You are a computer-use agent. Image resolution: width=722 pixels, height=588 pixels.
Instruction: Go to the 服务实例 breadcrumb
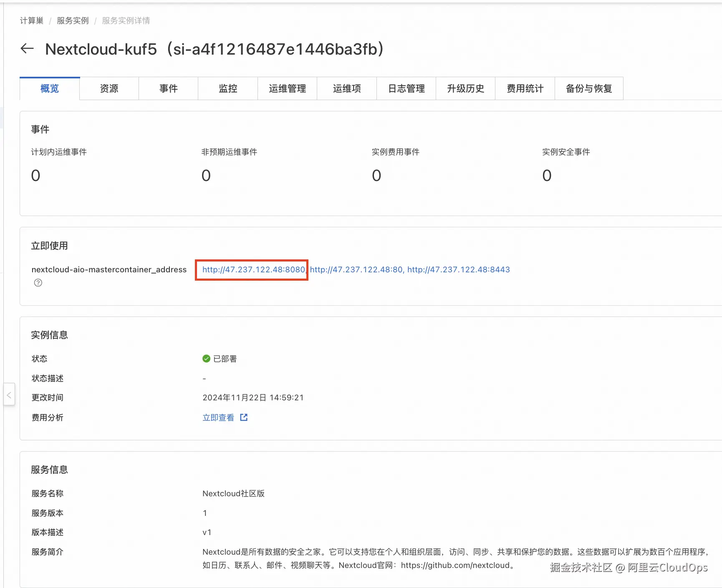click(73, 20)
